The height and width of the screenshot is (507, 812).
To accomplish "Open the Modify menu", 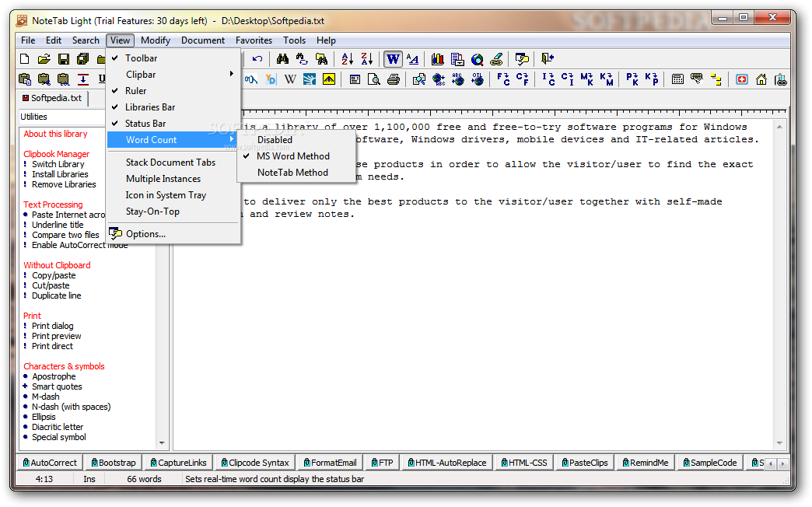I will [x=156, y=40].
